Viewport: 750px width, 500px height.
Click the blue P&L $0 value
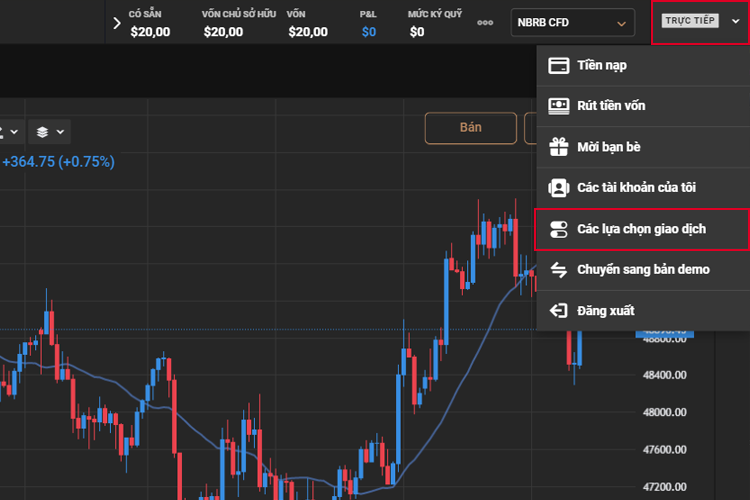point(369,32)
